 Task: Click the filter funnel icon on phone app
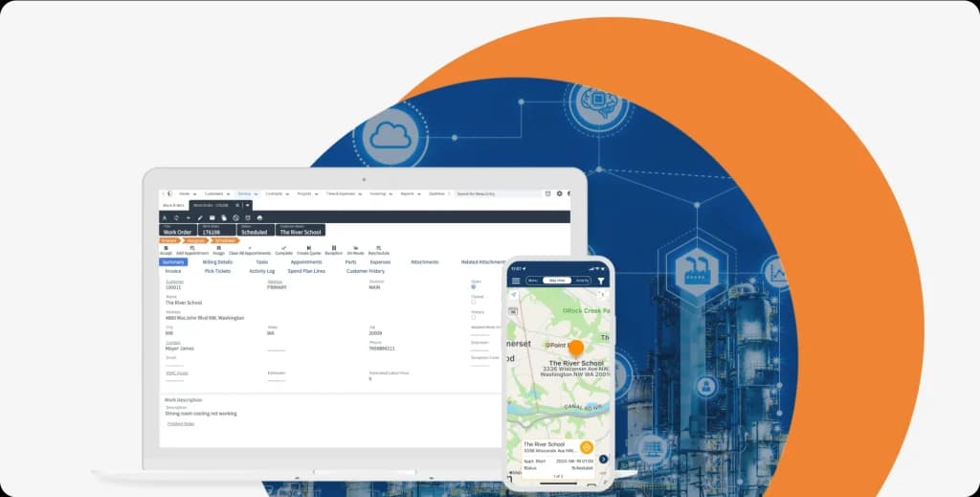(601, 281)
